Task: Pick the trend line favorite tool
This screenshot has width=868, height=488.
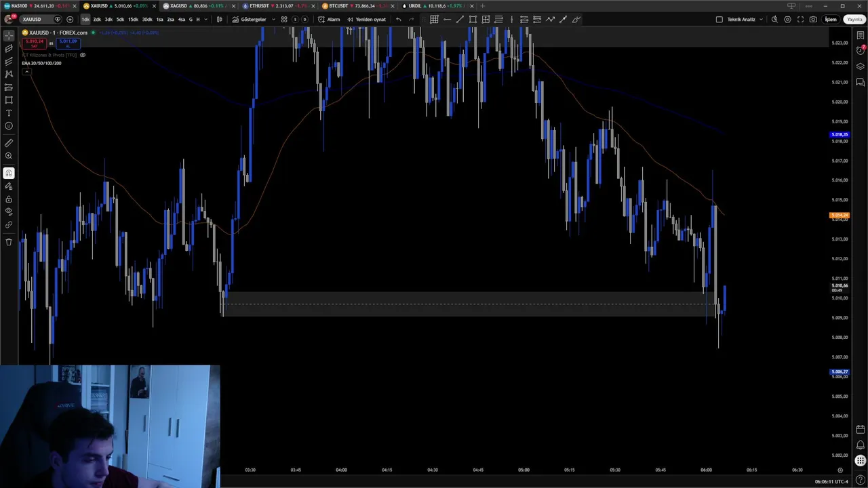Action: [x=460, y=19]
